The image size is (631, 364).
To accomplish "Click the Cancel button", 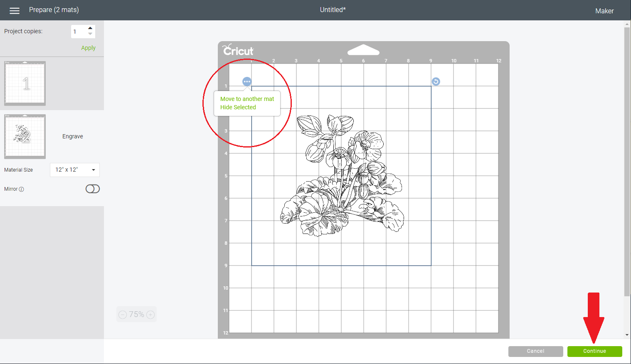I will click(535, 351).
